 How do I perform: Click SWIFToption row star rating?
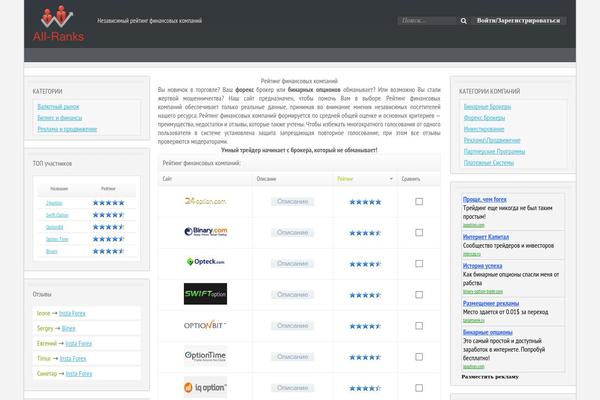point(365,295)
